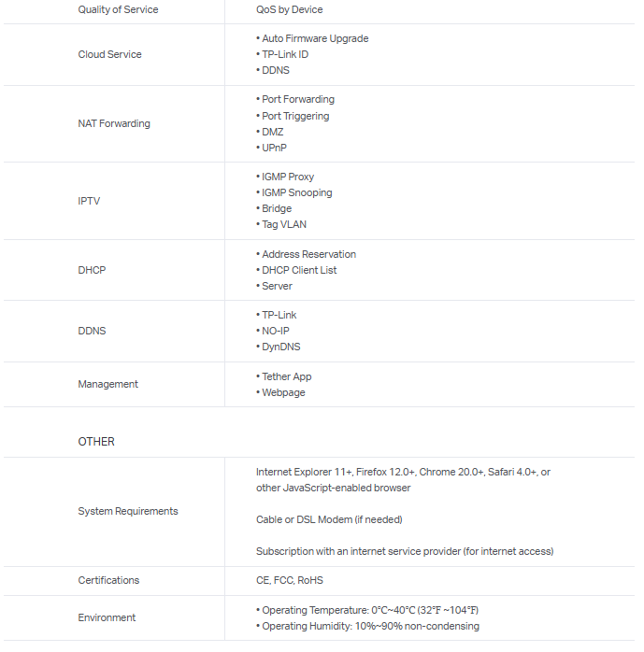Click the DHCP Client List entry
Viewport: 644px width, 652px height.
(x=298, y=270)
